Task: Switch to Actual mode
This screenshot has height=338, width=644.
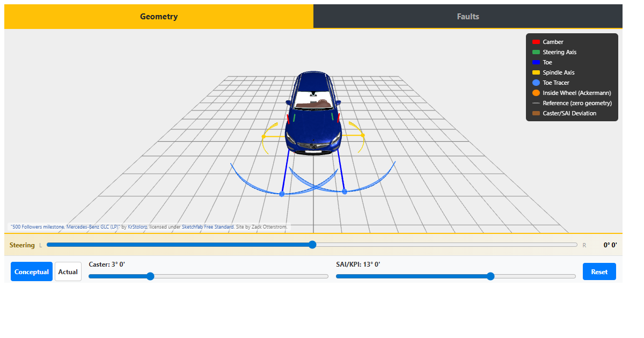Action: click(x=68, y=271)
